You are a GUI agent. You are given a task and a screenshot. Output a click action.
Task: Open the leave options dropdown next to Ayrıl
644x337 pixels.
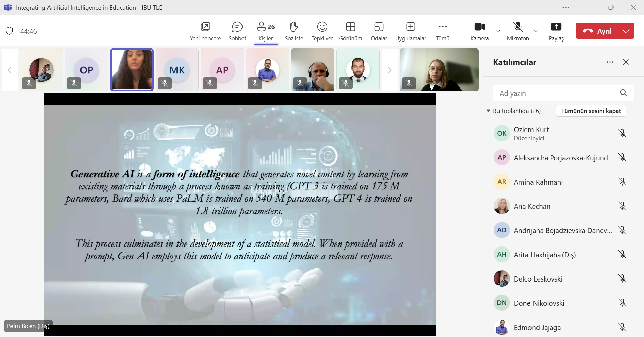[x=626, y=31]
